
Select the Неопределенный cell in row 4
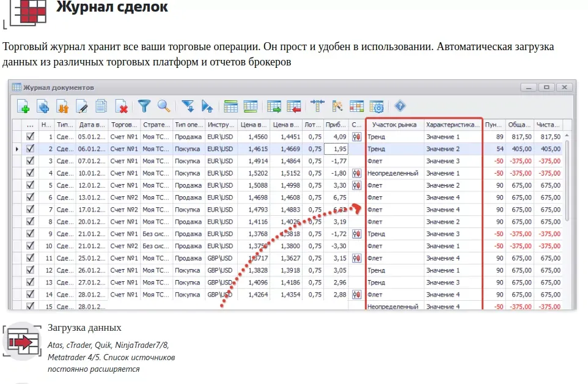[394, 173]
